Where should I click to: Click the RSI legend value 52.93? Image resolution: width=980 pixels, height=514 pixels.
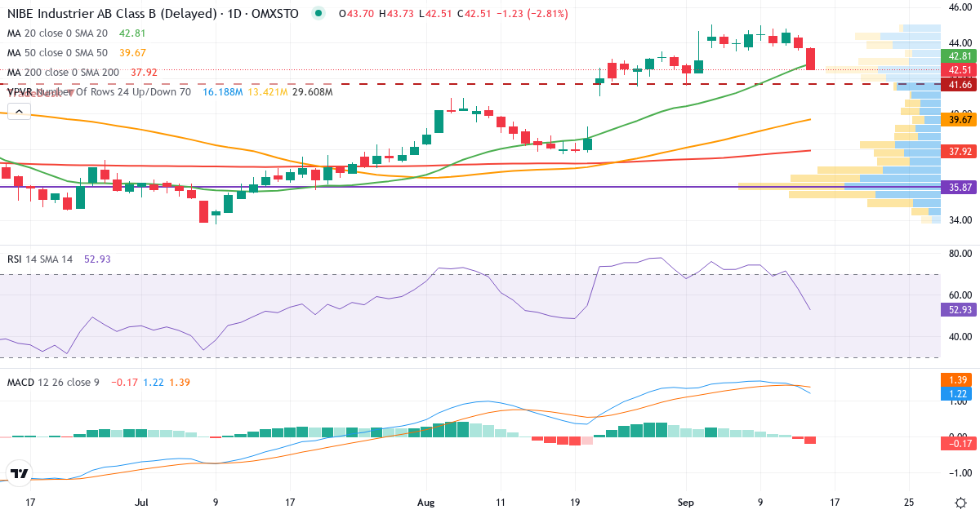click(97, 259)
